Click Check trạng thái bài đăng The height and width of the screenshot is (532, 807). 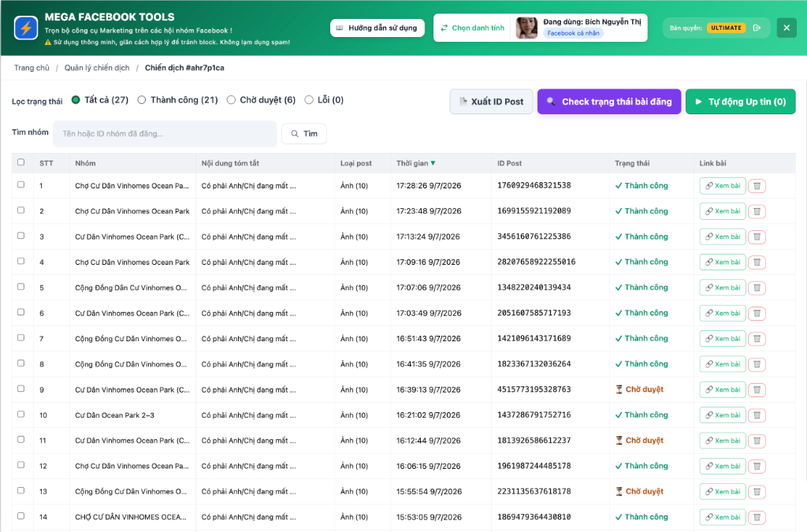[609, 102]
